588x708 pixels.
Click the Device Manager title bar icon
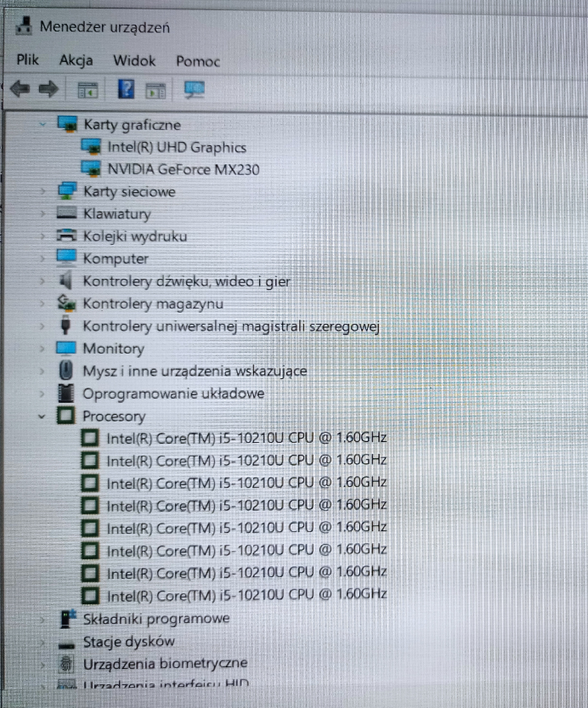tap(24, 25)
